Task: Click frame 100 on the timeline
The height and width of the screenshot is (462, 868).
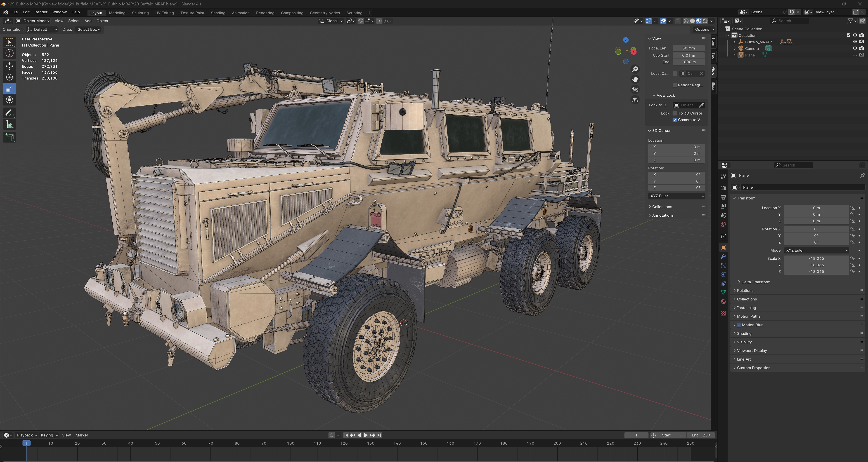Action: (291, 443)
